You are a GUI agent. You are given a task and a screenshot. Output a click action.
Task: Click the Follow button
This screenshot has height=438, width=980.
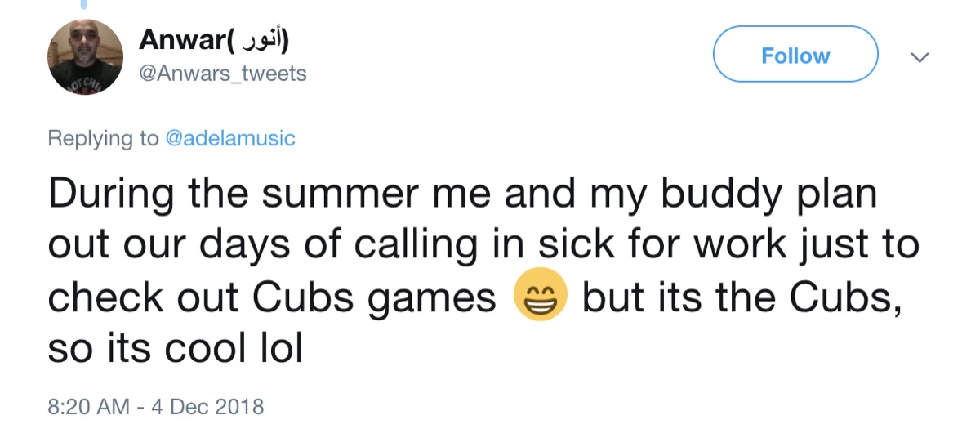pos(795,55)
